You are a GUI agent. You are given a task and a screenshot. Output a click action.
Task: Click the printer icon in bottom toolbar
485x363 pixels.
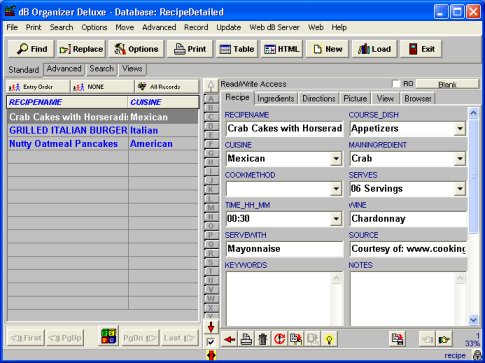(246, 339)
